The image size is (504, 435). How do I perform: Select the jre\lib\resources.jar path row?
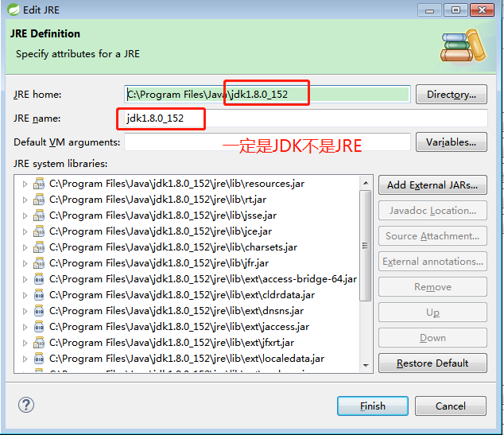click(176, 184)
